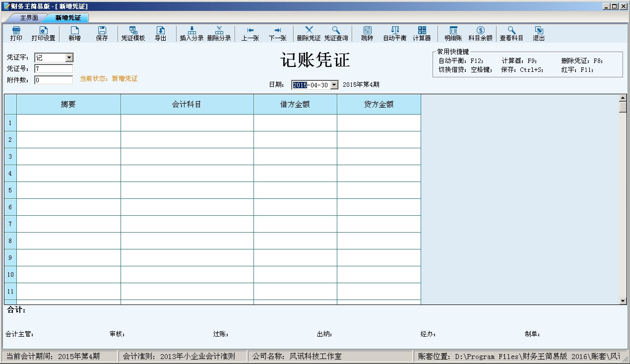Open the voucher template (凭证模板) tool
Screen dimensions: 630x364
133,34
